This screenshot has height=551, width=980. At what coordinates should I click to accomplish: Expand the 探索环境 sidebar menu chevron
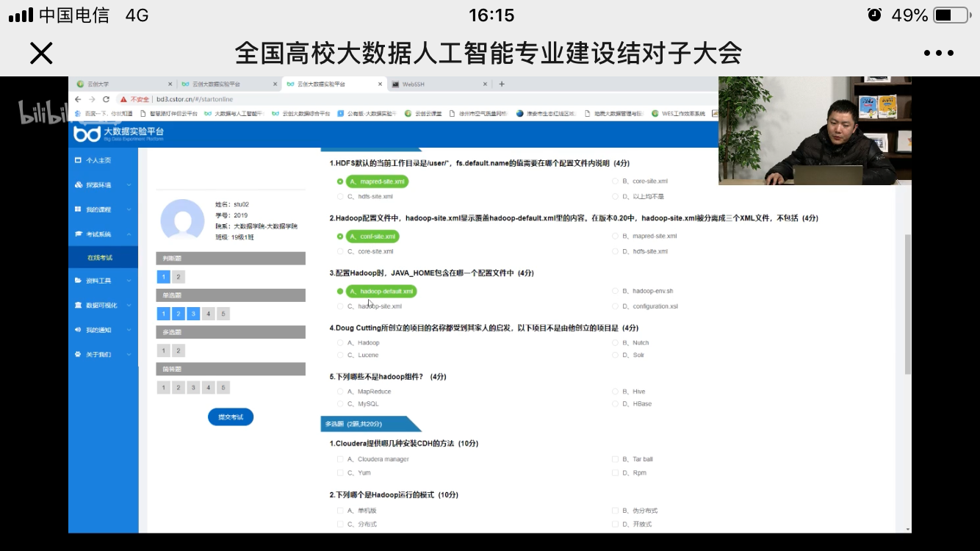(129, 185)
